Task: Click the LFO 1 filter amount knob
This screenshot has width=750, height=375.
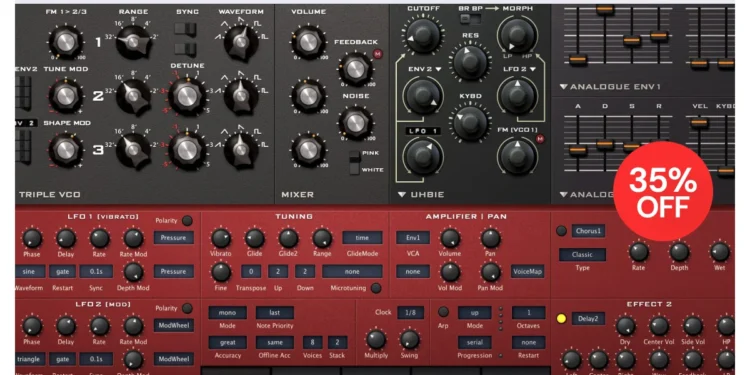Action: (423, 156)
